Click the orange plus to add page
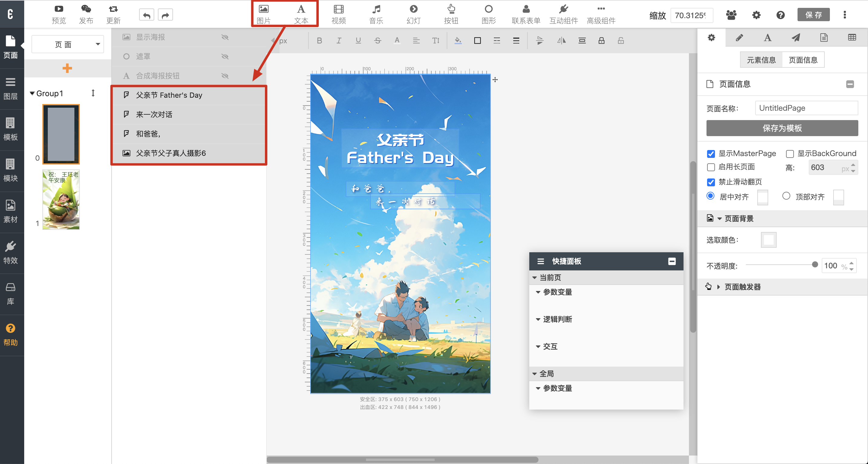This screenshot has width=868, height=464. click(x=67, y=68)
